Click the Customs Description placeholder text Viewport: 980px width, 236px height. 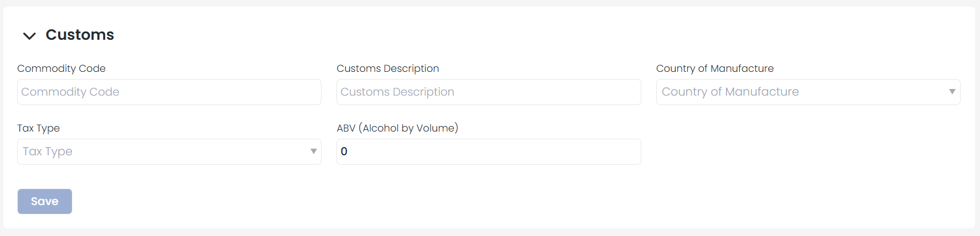pyautogui.click(x=397, y=92)
